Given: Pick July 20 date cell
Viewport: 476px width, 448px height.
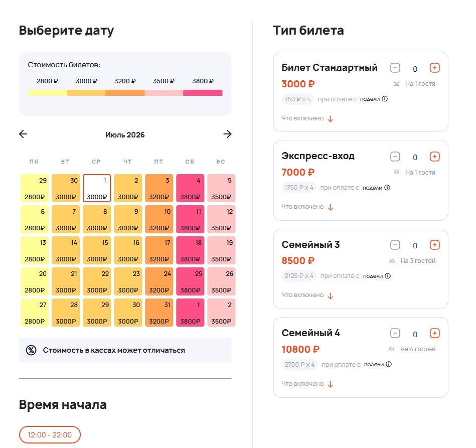Looking at the screenshot, I should [x=34, y=281].
